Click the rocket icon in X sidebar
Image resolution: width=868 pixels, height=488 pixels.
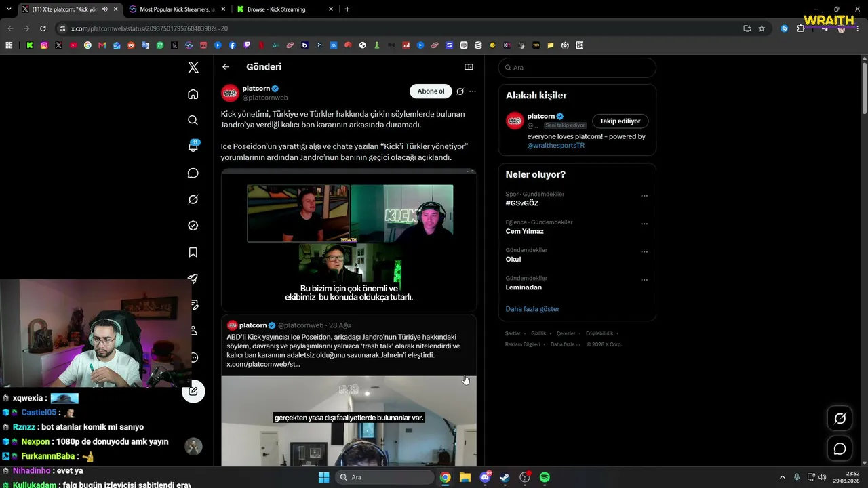[x=193, y=279]
